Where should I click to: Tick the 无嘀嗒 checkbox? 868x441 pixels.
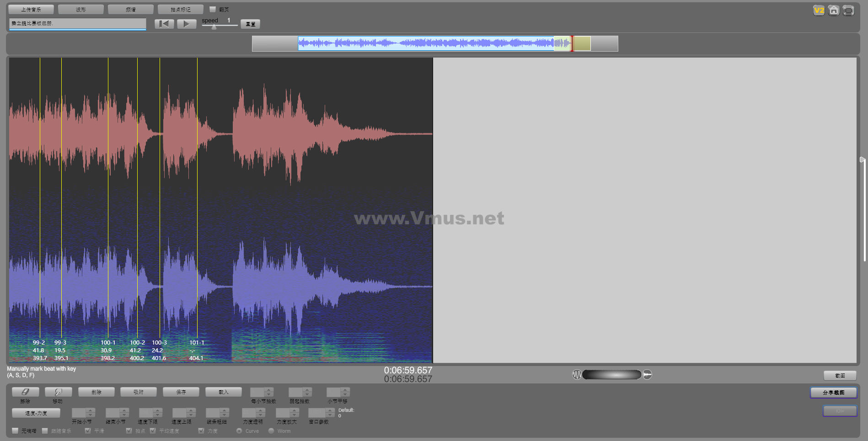[15, 430]
